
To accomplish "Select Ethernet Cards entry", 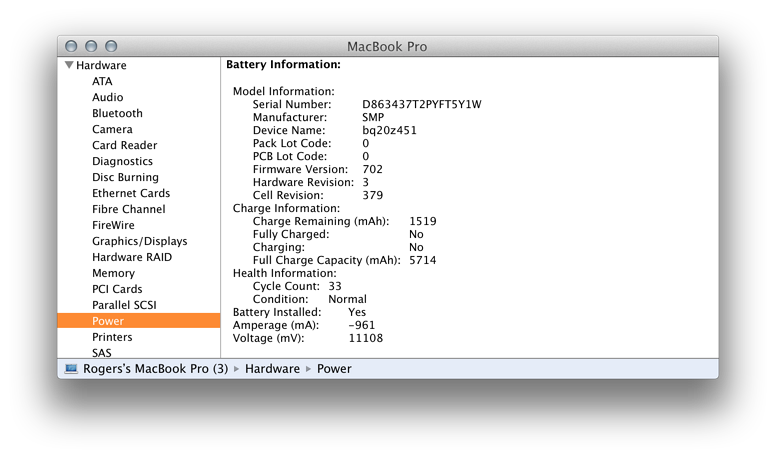I will 131,193.
